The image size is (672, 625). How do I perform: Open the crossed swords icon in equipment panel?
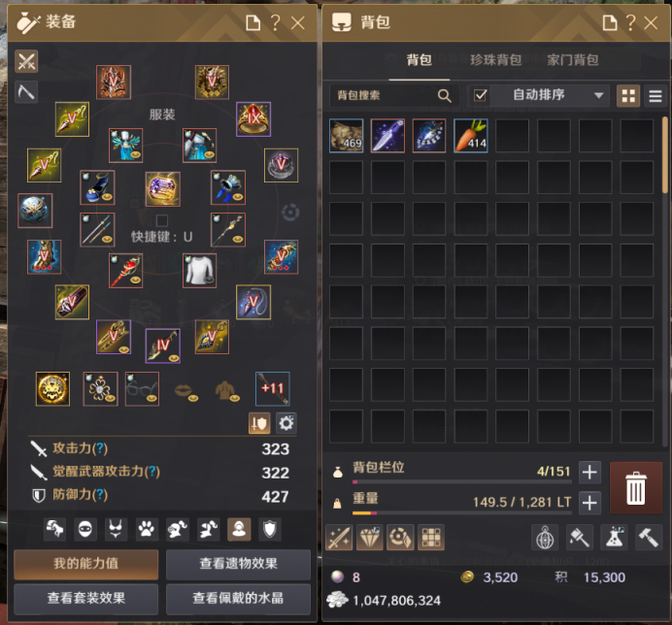point(26,61)
